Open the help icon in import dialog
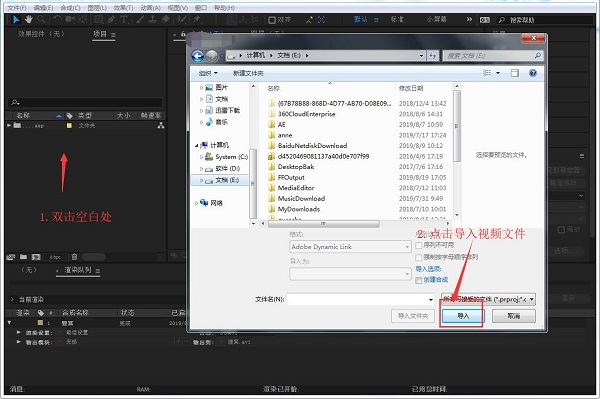This screenshot has height=399, width=600. point(533,73)
